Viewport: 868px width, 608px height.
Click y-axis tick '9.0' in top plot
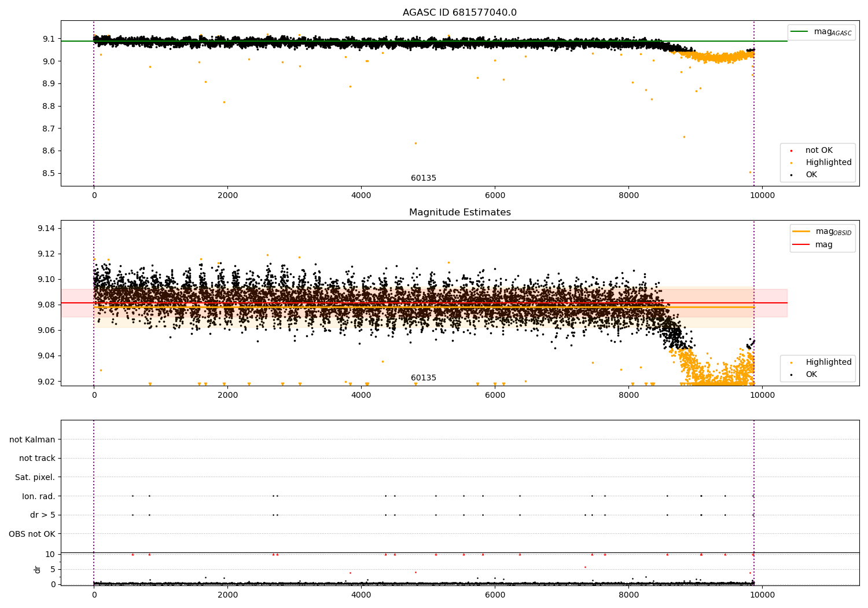tap(49, 61)
